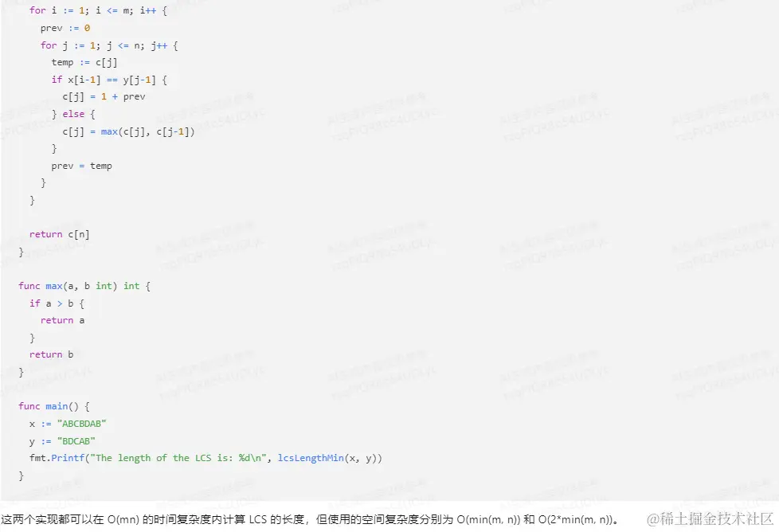Select the string literal "ABCDBAB"
779x532 pixels.
tap(81, 423)
